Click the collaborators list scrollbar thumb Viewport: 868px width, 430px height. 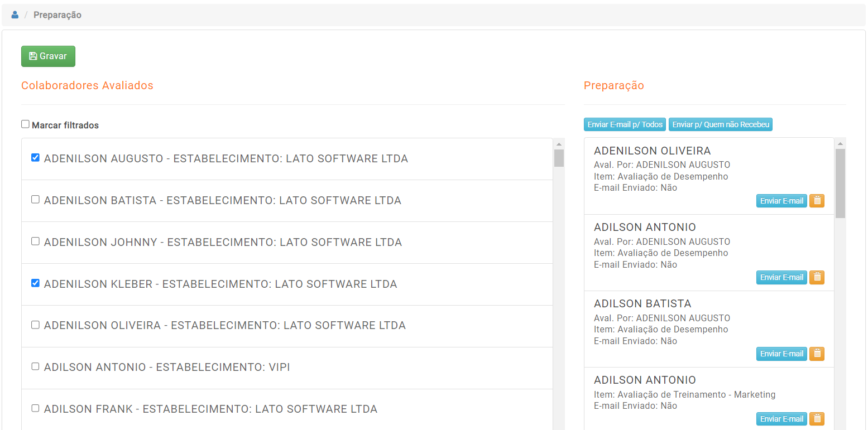[559, 158]
